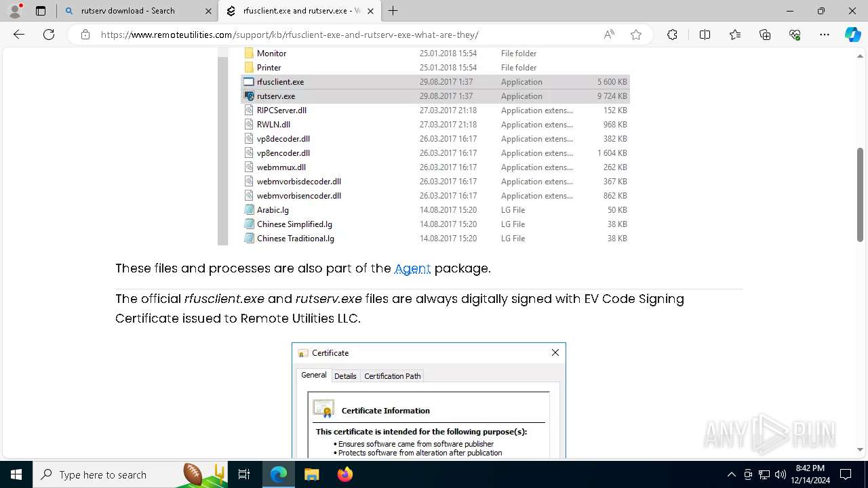
Task: Click the Certificate dialog close X
Action: 555,352
